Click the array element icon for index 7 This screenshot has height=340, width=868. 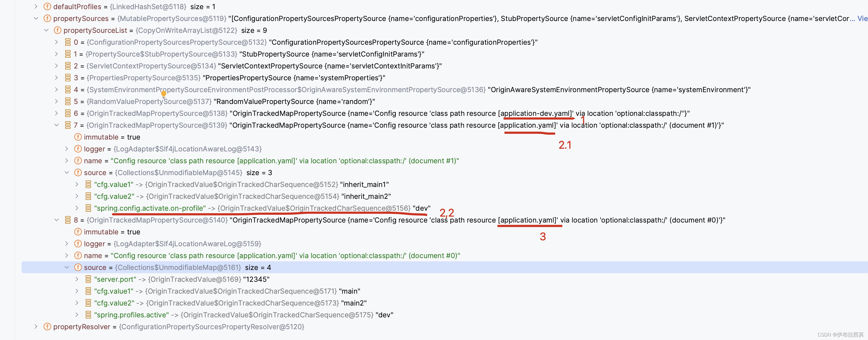[x=68, y=125]
